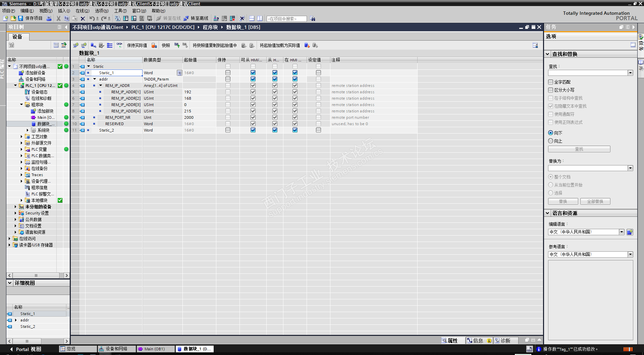The width and height of the screenshot is (644, 355).
Task: Split the editor space horizontally
Action: (x=252, y=18)
